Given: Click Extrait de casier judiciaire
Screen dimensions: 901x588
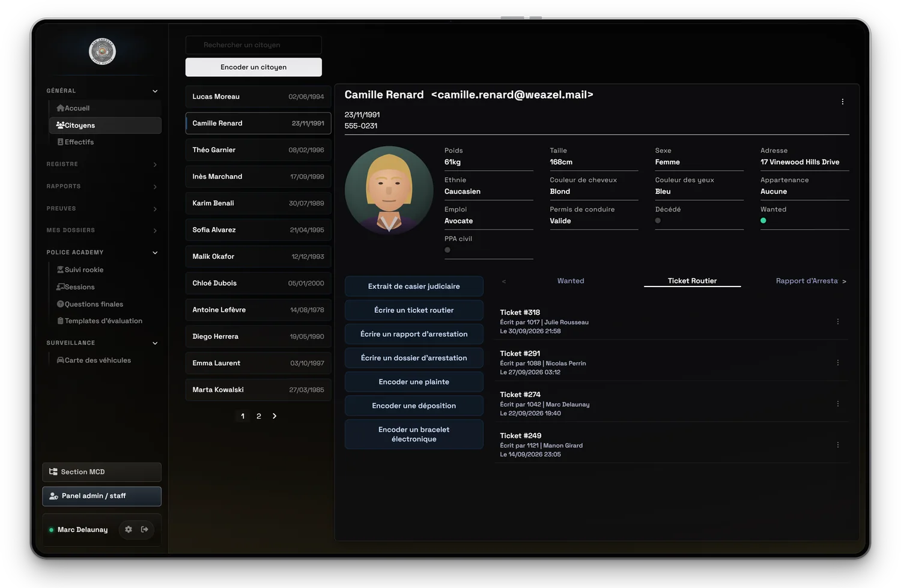Looking at the screenshot, I should coord(414,286).
